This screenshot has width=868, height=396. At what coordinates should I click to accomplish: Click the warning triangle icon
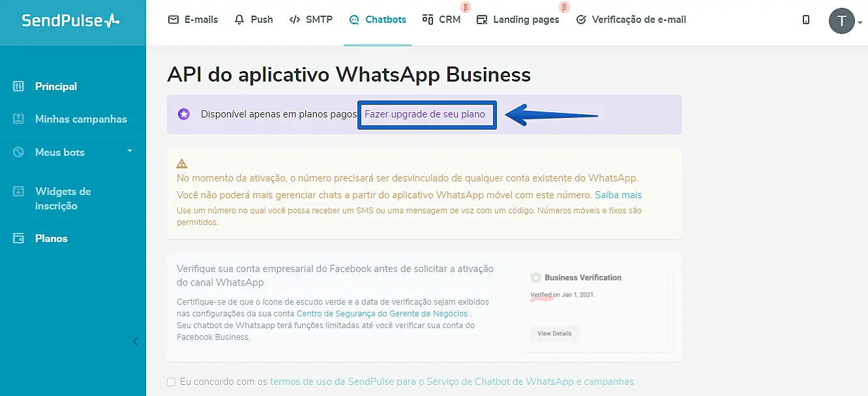pyautogui.click(x=182, y=164)
